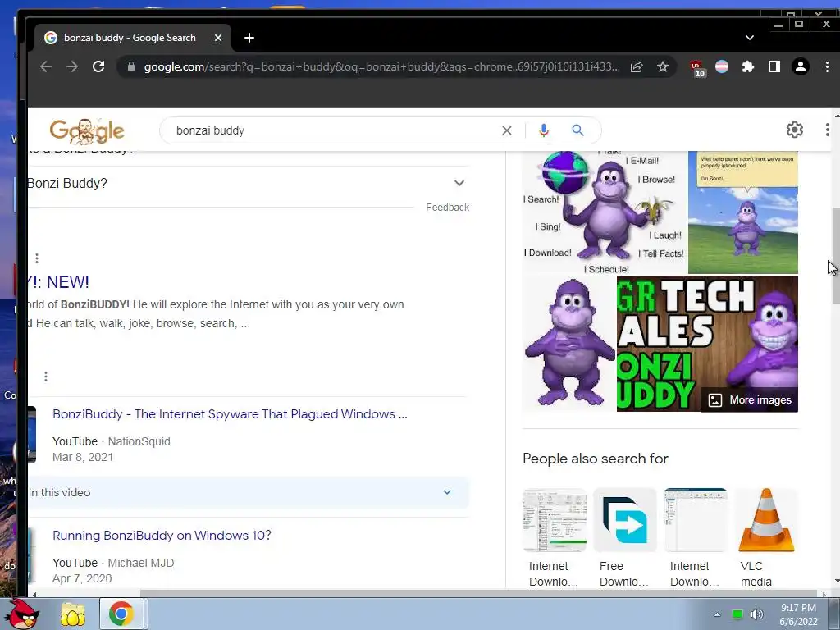840x630 pixels.
Task: Open Bonzi on green hill desktop image
Action: (743, 212)
